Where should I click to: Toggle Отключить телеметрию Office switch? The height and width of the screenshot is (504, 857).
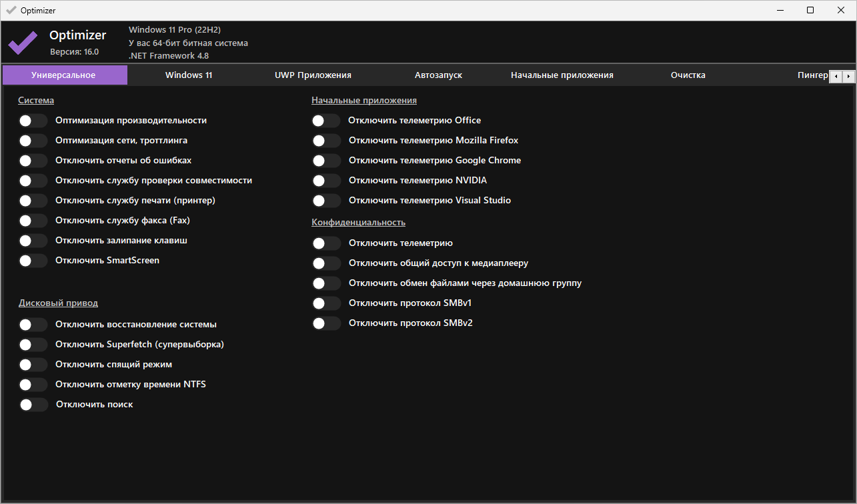pyautogui.click(x=326, y=121)
